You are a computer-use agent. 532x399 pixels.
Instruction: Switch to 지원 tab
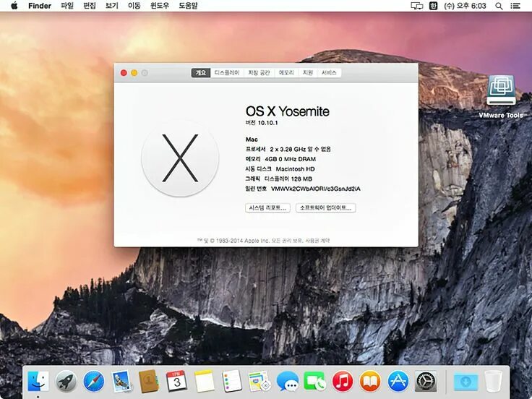tap(308, 73)
